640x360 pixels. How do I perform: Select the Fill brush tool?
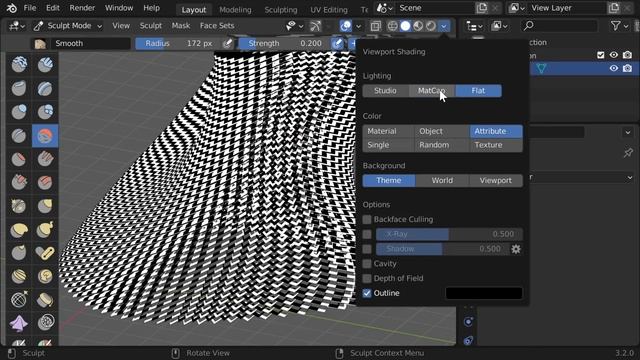click(x=45, y=159)
